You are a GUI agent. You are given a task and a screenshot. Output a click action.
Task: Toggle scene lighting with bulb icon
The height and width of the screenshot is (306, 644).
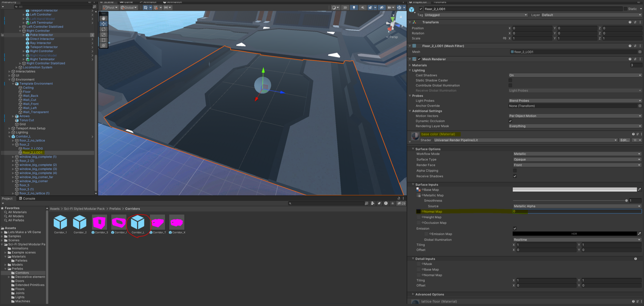tap(354, 7)
